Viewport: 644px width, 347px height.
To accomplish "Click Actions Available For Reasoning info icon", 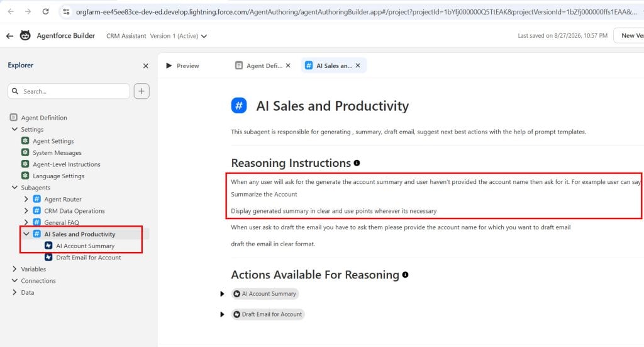I will 406,275.
